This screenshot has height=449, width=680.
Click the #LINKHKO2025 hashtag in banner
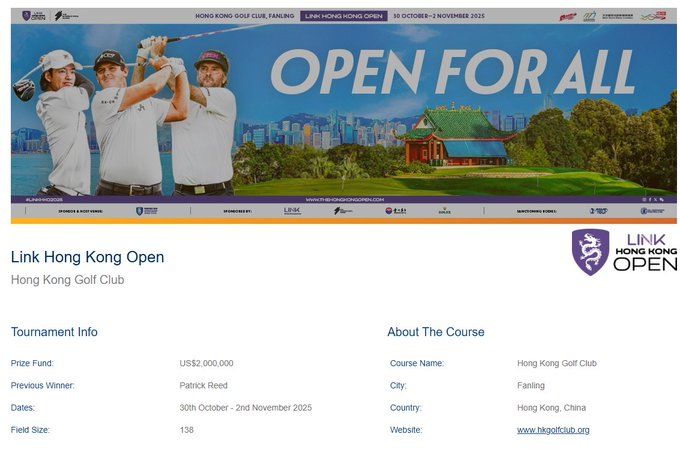pos(44,200)
